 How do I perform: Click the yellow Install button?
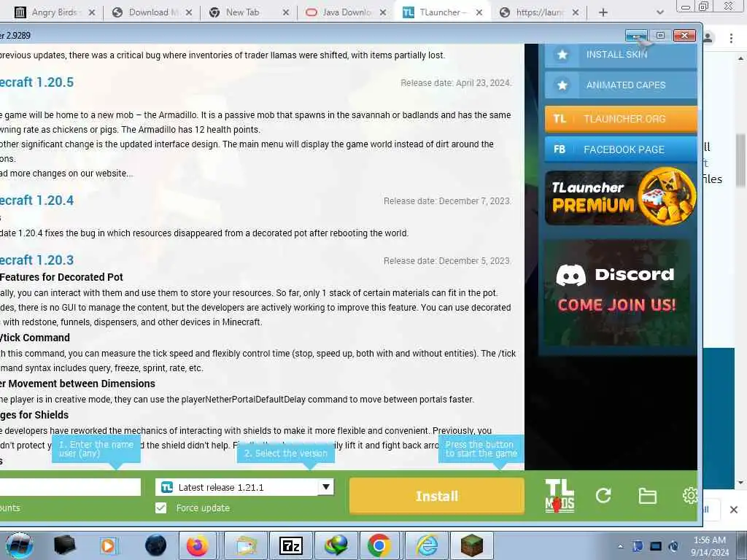[x=437, y=496]
